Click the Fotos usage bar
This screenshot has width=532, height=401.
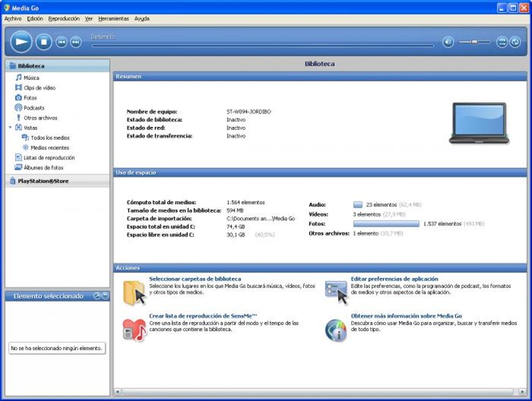point(386,224)
